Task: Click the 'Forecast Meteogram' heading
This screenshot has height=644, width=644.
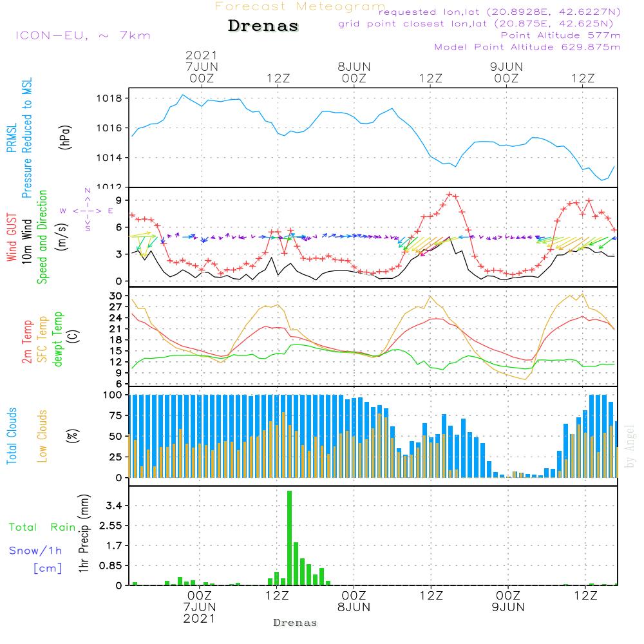Action: [300, 6]
